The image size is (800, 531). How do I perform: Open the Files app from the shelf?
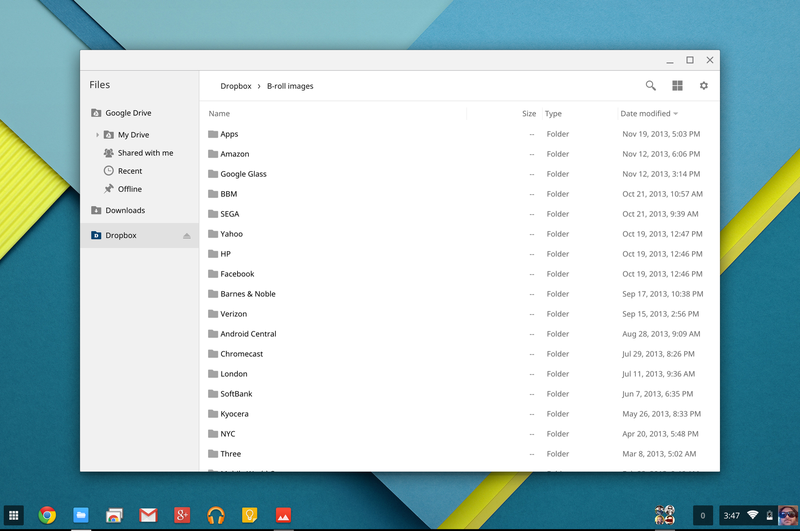pos(81,516)
